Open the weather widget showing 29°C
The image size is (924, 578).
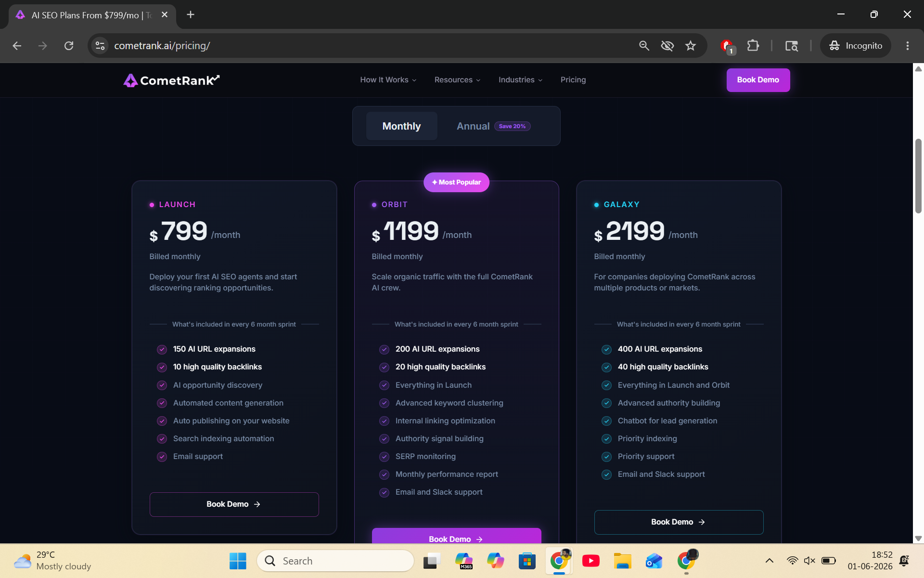(52, 561)
